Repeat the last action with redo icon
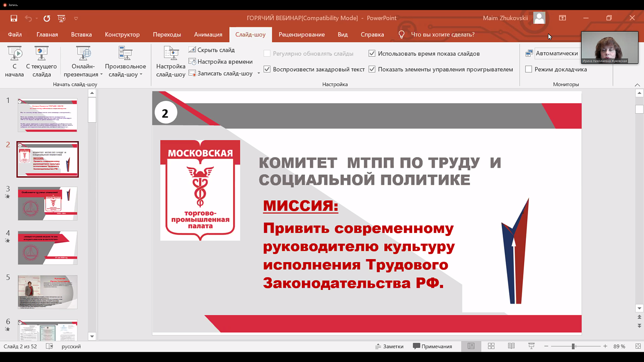 pos(47,18)
